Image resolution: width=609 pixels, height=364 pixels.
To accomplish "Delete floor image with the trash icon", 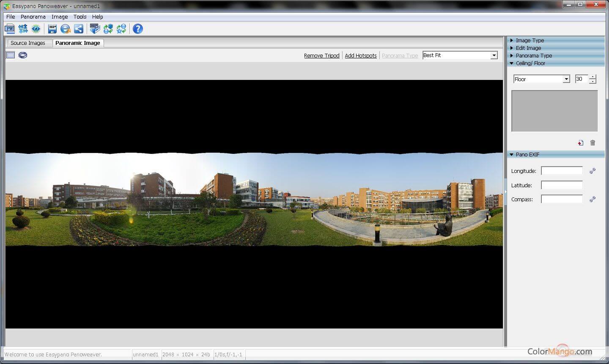I will point(593,143).
